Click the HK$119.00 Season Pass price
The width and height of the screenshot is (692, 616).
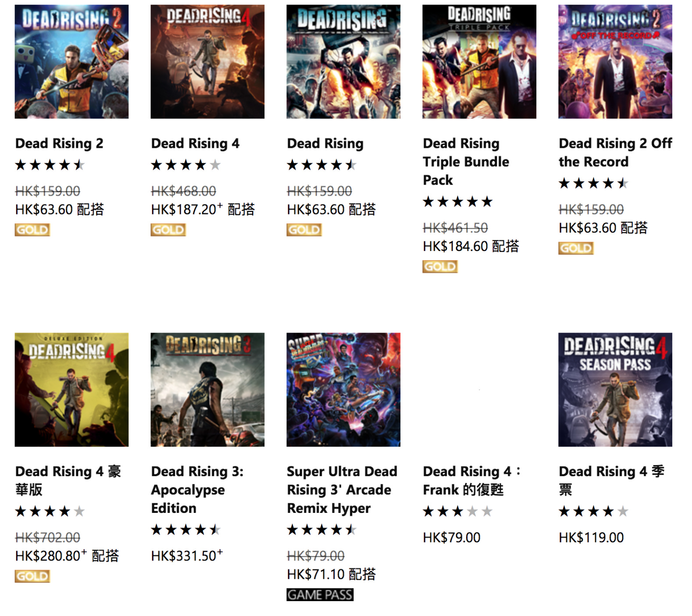[591, 537]
